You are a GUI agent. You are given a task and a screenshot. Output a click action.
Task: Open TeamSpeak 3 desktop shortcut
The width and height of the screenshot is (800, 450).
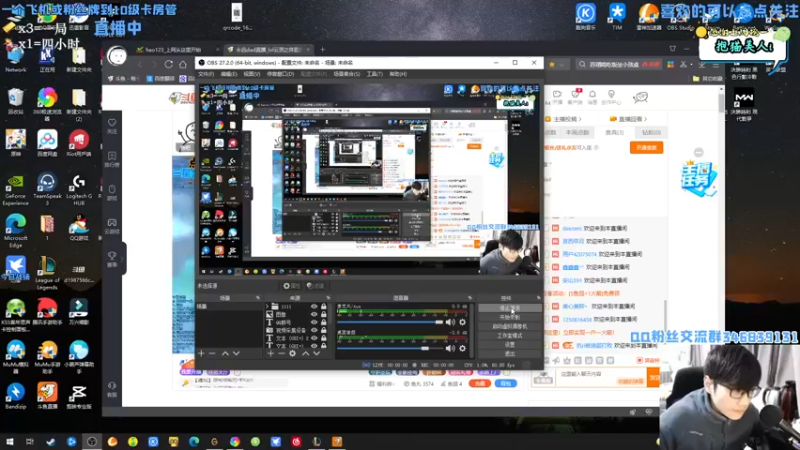pyautogui.click(x=47, y=189)
